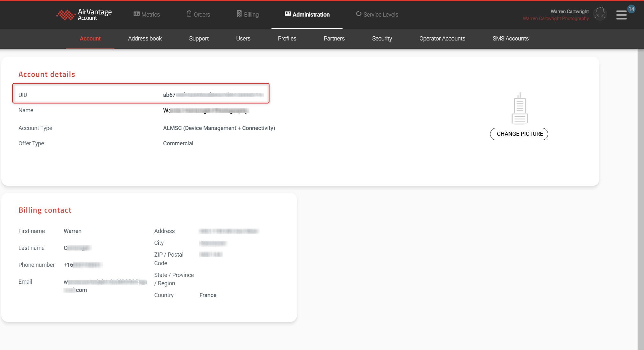The width and height of the screenshot is (644, 350).
Task: Go to the Partners tab
Action: pyautogui.click(x=334, y=39)
